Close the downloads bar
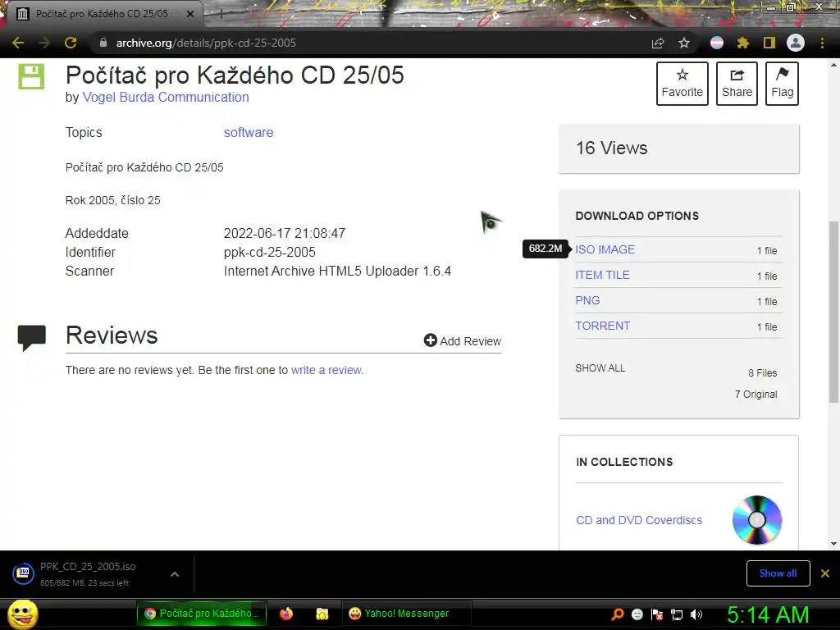This screenshot has height=630, width=840. pos(825,573)
